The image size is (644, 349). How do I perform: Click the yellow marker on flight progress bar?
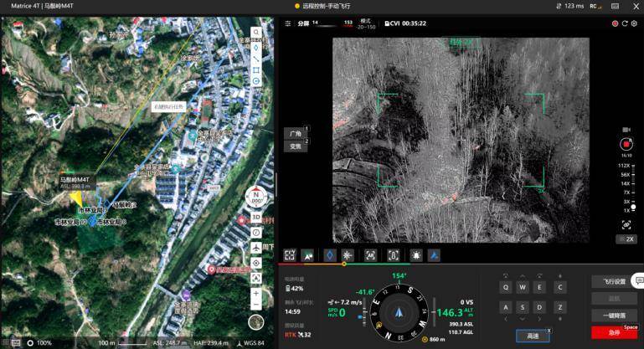[x=343, y=264]
